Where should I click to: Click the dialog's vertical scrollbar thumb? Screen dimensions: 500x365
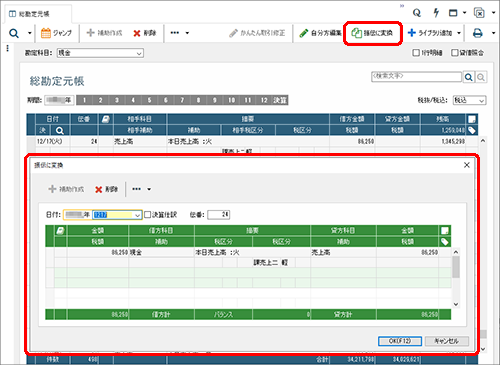pos(456,267)
